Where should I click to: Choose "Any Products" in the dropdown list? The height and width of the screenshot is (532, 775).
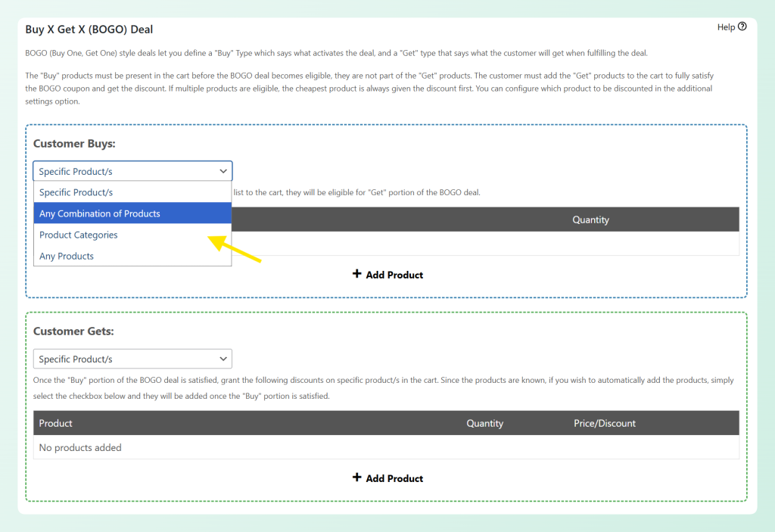(x=67, y=256)
